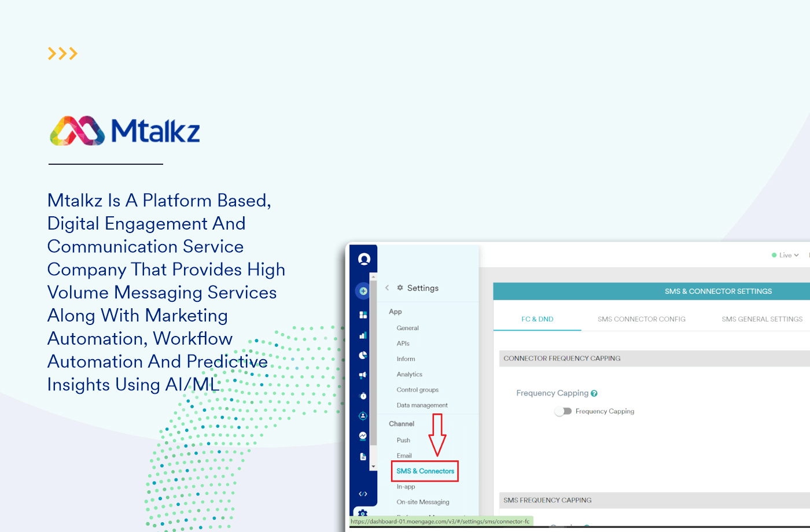Open Data management settings item
The width and height of the screenshot is (810, 532).
[422, 405]
